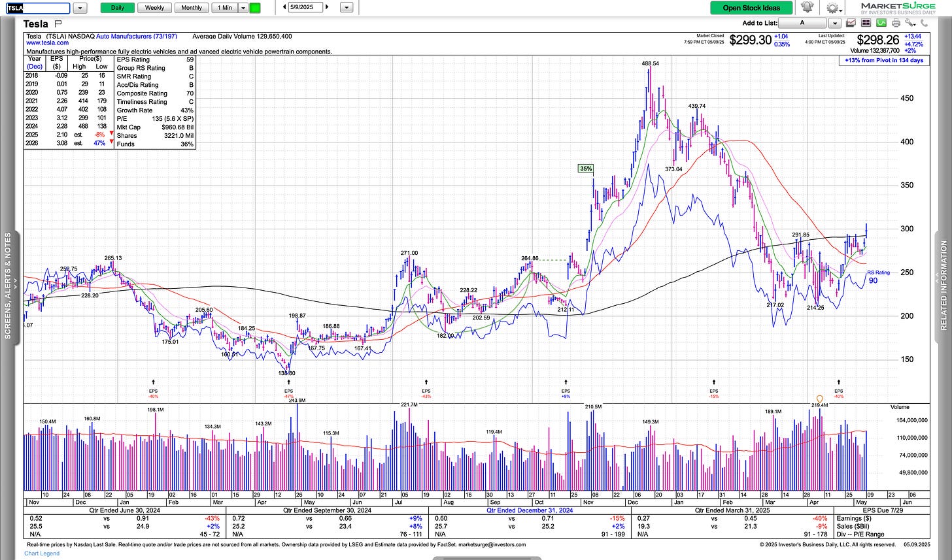Click the EPS Rating 59 row
952x560 pixels.
(155, 59)
